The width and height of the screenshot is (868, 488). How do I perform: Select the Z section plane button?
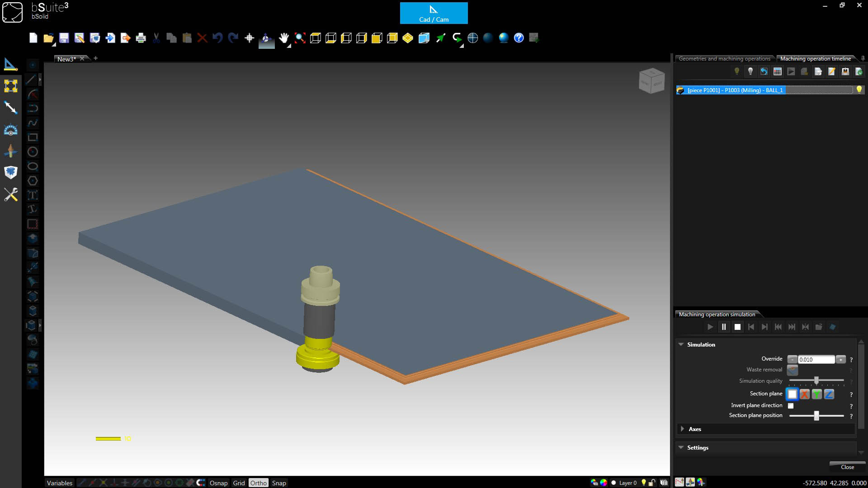[x=829, y=394]
